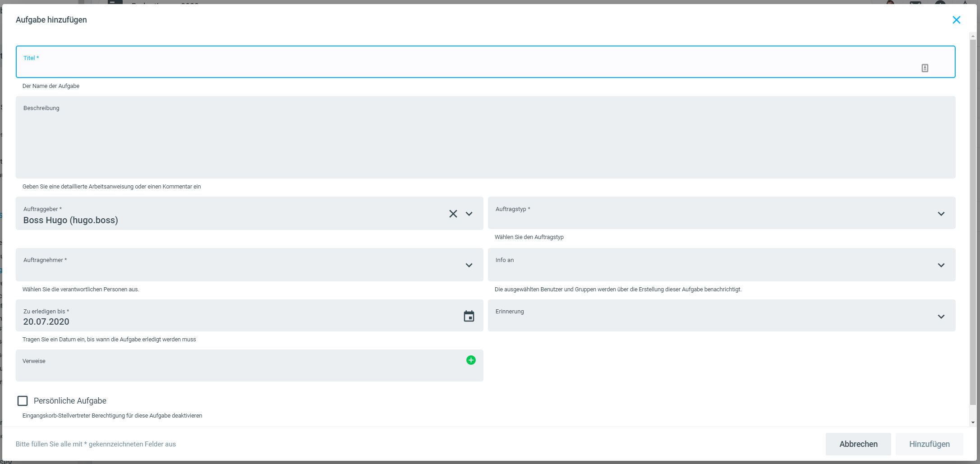Screen dimensions: 980x464
Task: Click the contact autofill icon in Titel field
Action: (x=925, y=68)
